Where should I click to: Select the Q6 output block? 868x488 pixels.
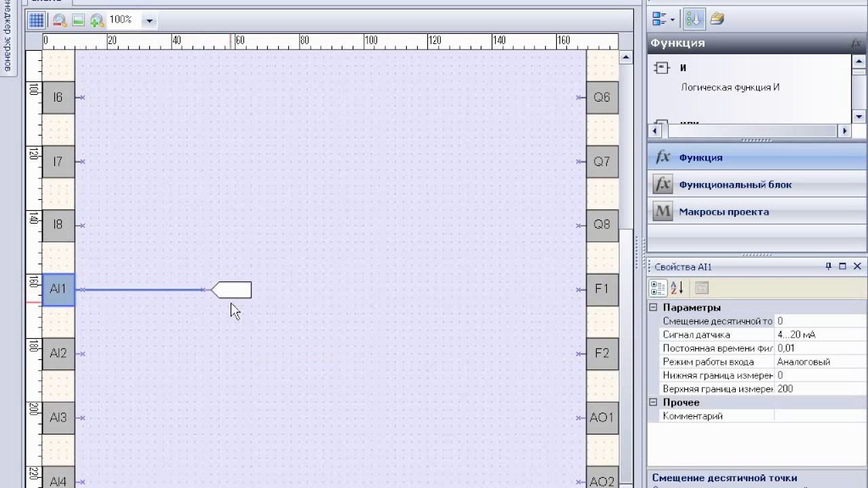point(602,98)
